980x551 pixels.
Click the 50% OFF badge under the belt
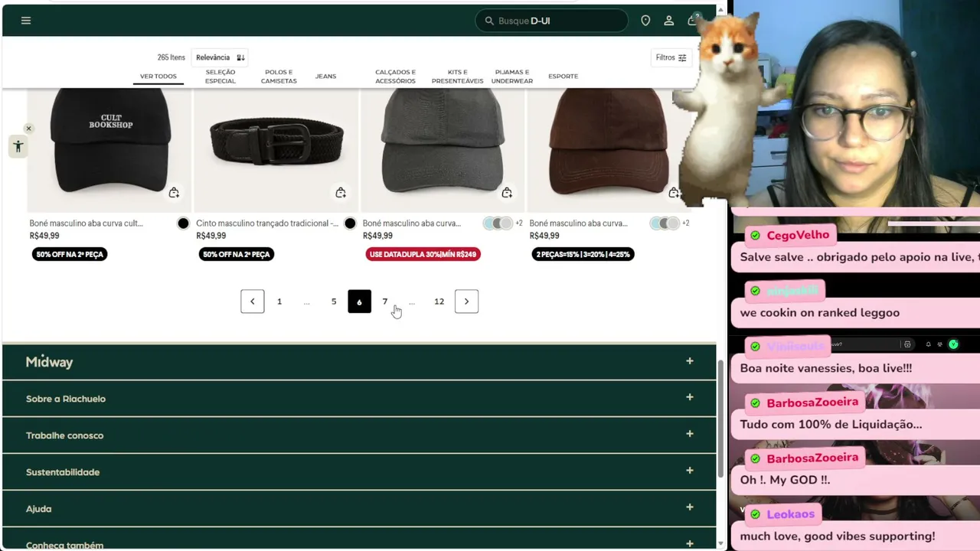236,254
